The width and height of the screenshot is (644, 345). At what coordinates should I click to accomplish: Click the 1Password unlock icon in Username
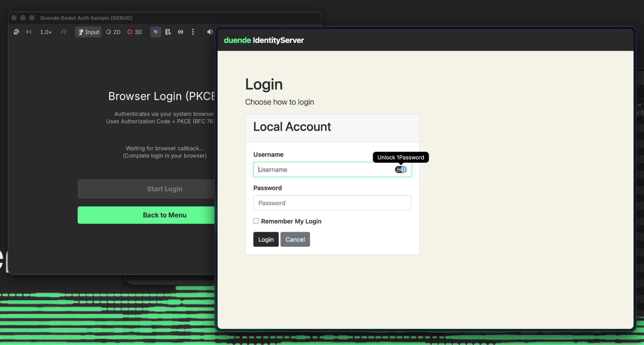401,170
